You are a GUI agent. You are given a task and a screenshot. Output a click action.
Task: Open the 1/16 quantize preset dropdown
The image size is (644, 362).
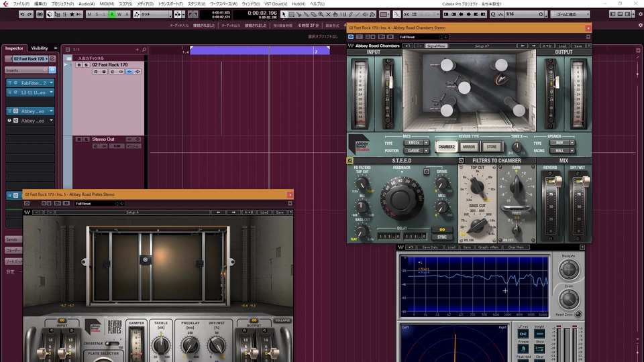(x=525, y=14)
